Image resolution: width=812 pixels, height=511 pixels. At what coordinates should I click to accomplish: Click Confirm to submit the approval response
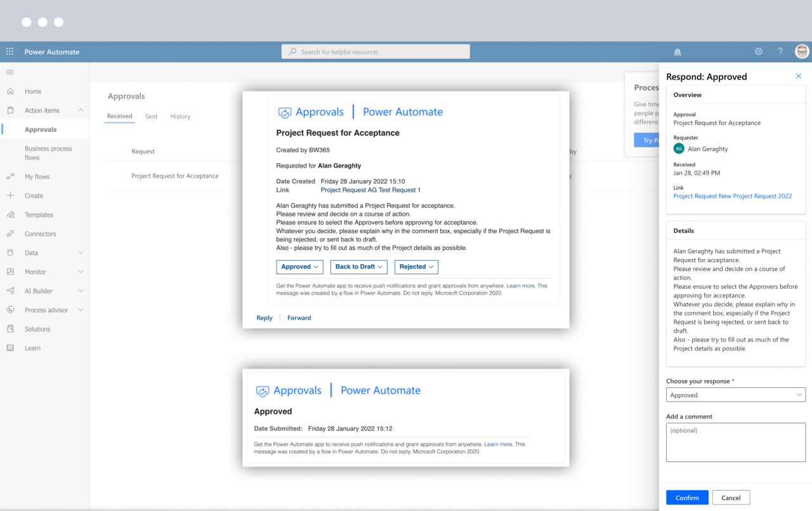[686, 498]
